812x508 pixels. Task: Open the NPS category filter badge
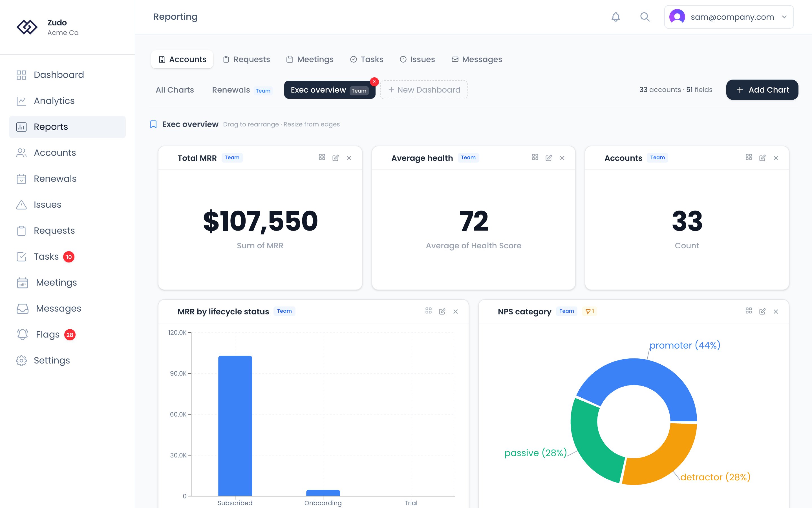[590, 311]
